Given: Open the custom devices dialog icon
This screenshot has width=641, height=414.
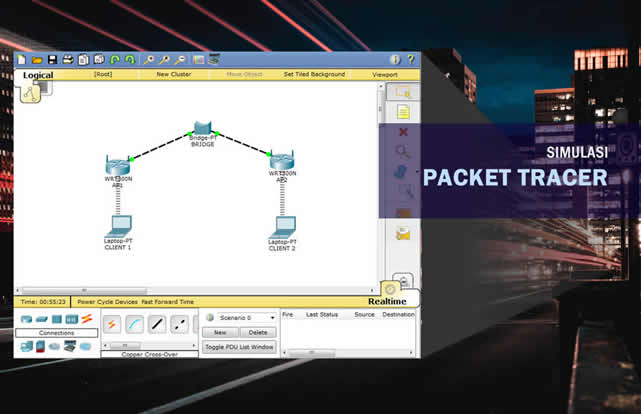Looking at the screenshot, I should pos(214,60).
